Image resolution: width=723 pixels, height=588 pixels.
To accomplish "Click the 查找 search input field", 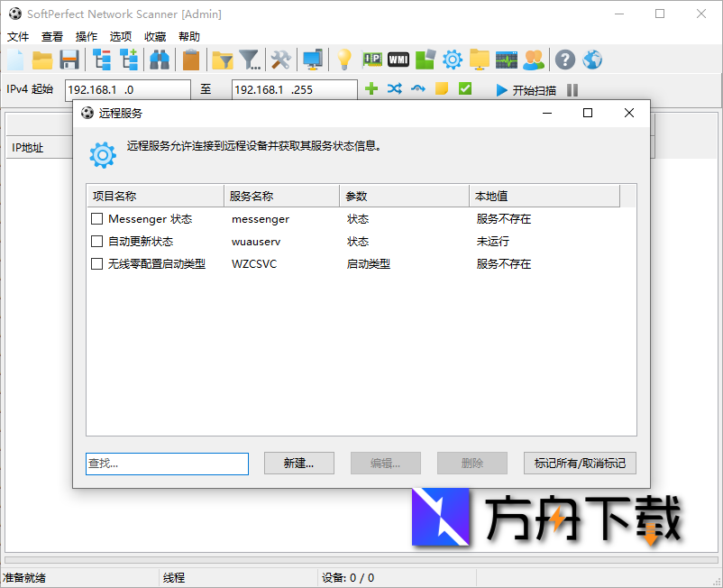I will (167, 464).
